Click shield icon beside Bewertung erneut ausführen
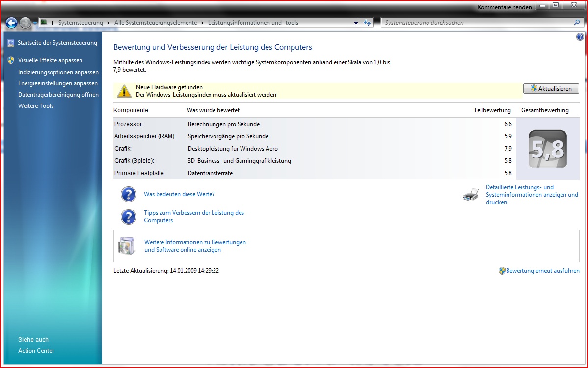 [x=502, y=270]
